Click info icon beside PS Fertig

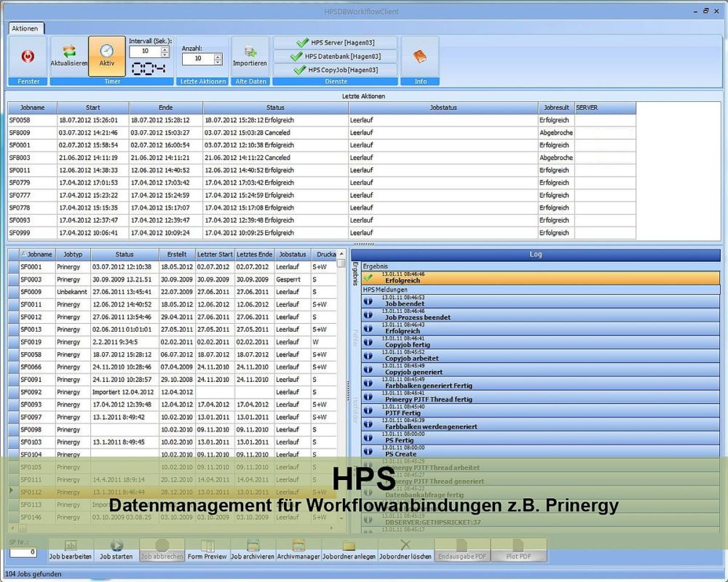[x=368, y=438]
